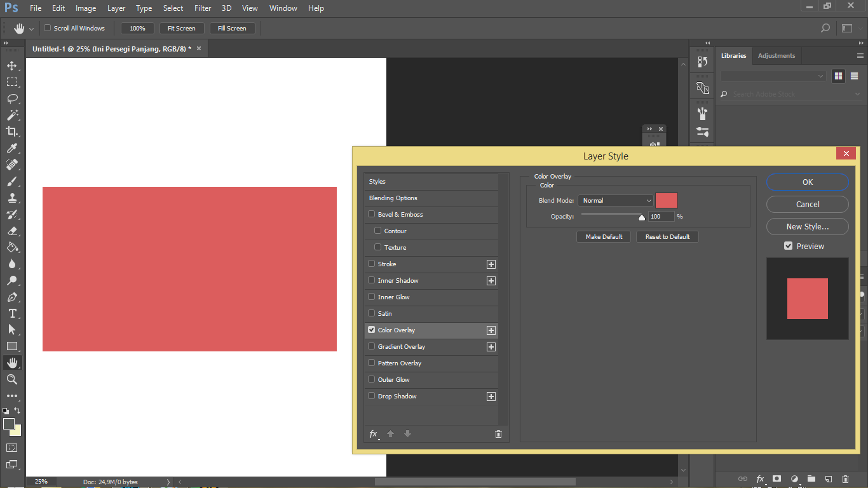Disable the Preview option
The image size is (868, 488).
pos(789,246)
